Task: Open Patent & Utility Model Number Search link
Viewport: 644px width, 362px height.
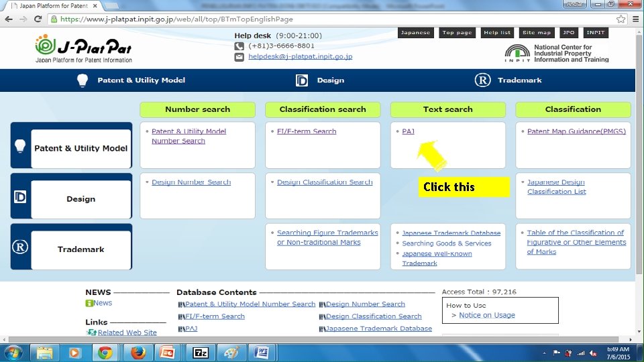Action: 189,136
